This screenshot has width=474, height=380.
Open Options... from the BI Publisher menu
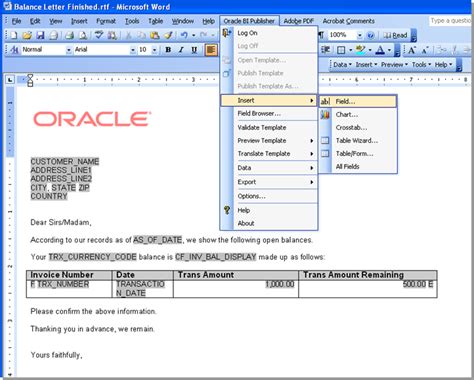[269, 196]
